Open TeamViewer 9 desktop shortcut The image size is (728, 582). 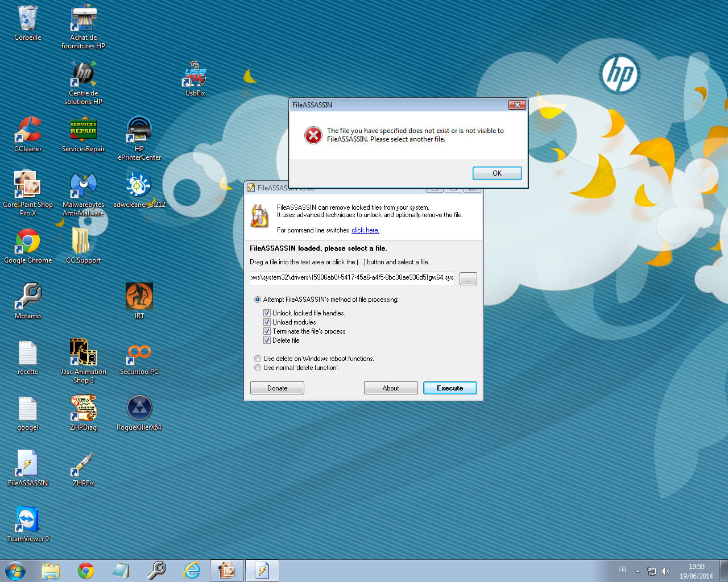[28, 525]
